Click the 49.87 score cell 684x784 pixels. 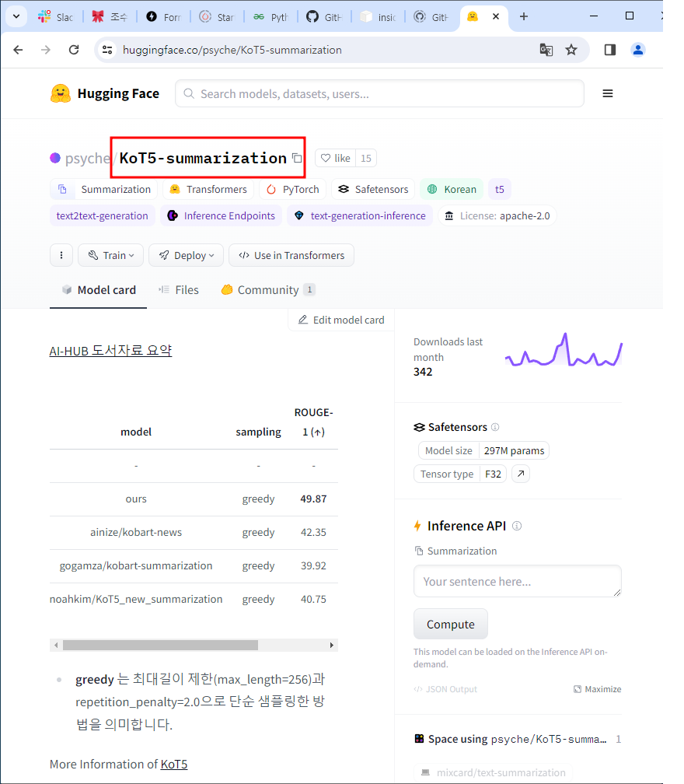point(313,499)
